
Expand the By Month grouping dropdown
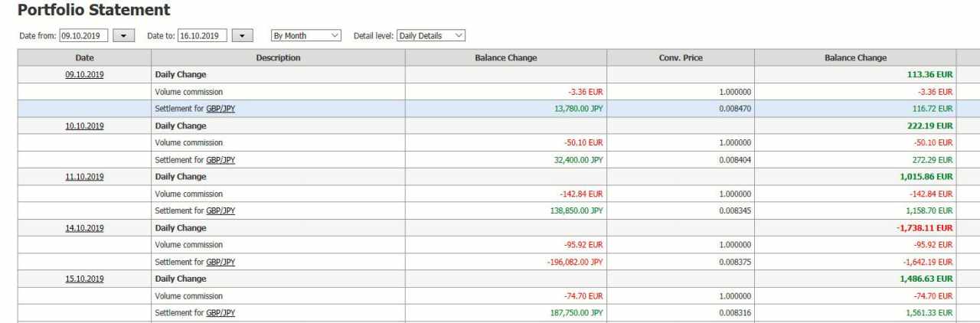tap(306, 36)
